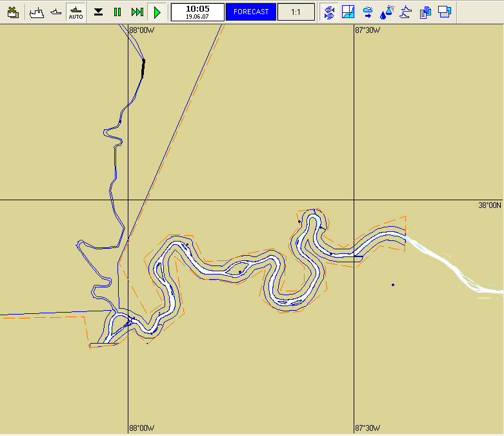Open the chart grid map icon
Viewport: 504px width, 436px height.
[348, 12]
